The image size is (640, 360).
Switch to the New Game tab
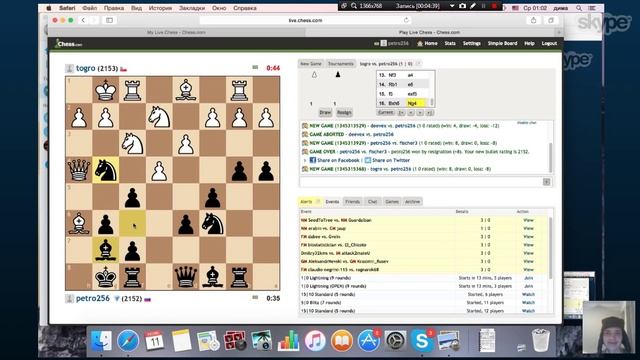point(311,64)
